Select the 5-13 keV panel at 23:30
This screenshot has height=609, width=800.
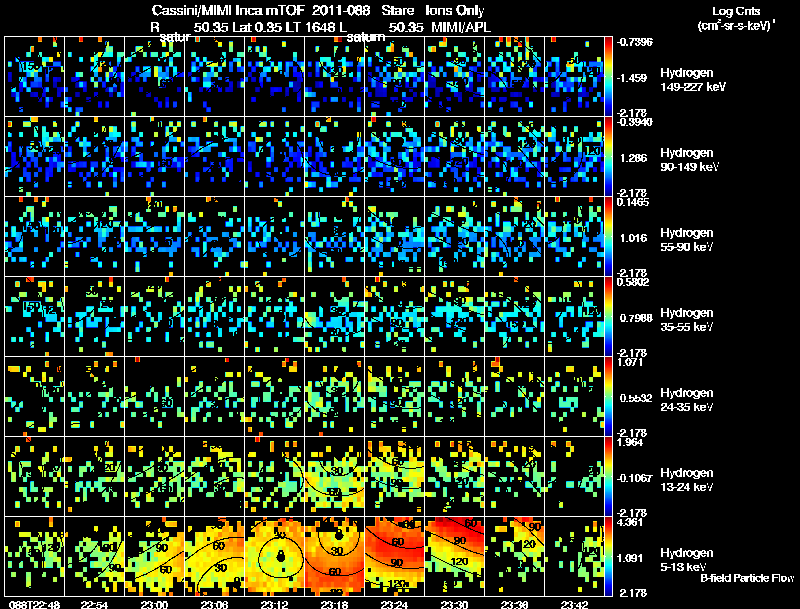[454, 556]
